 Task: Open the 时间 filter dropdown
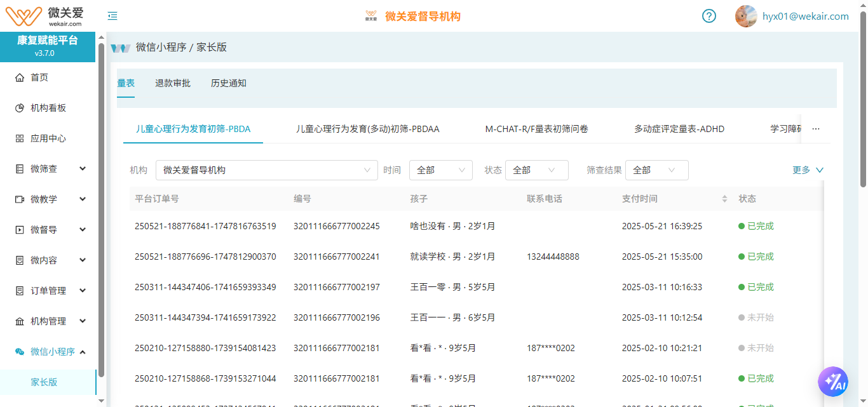coord(440,170)
